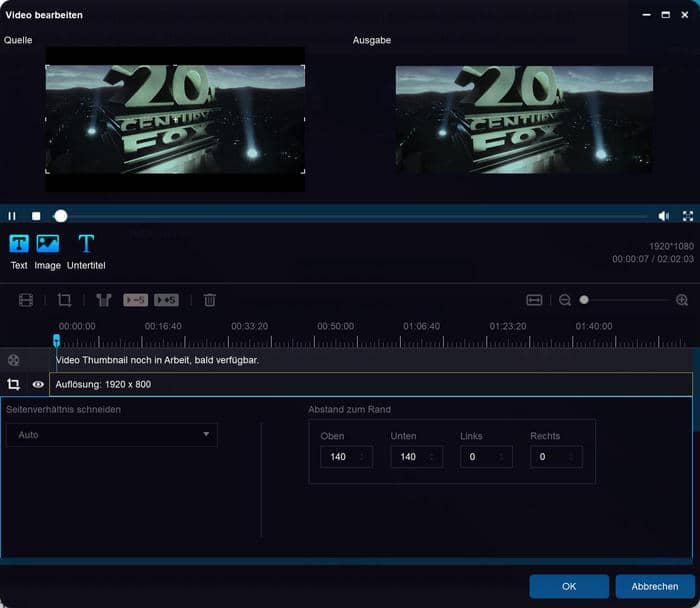This screenshot has height=608, width=700.
Task: Click the Unten margin input field
Action: [x=417, y=457]
